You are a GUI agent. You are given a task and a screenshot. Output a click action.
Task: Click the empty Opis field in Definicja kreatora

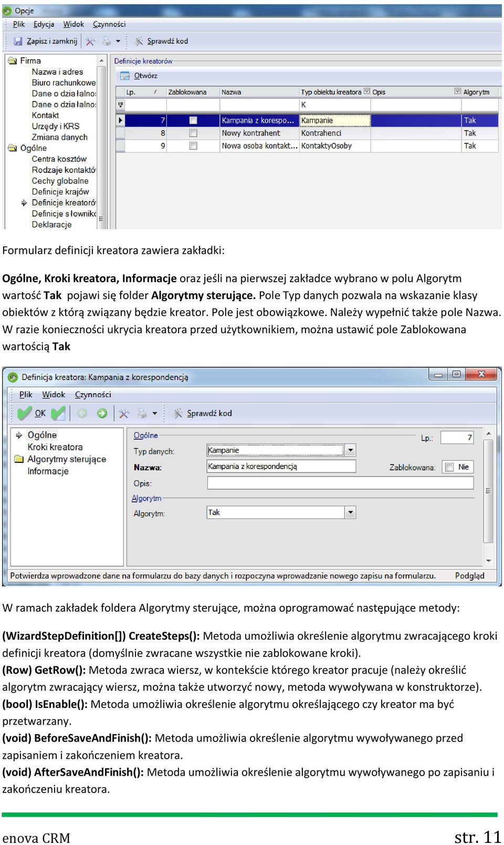point(340,483)
